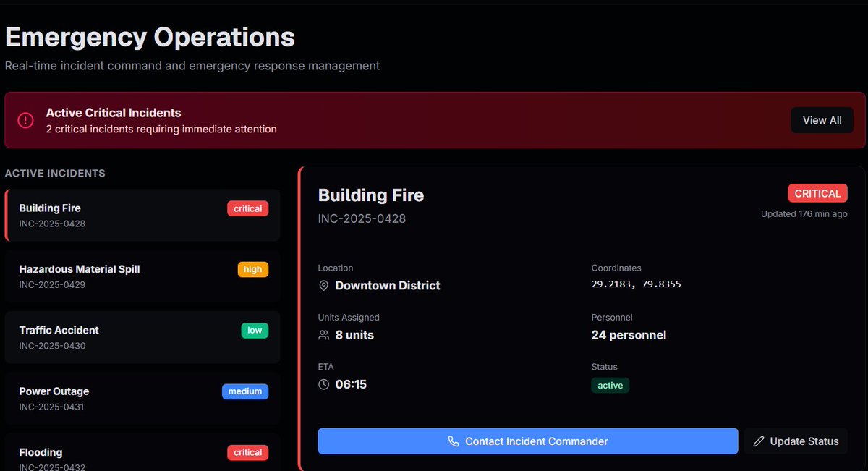Screen dimensions: 868x471
Task: Click the critical badge on Flooding row
Action: click(x=247, y=453)
